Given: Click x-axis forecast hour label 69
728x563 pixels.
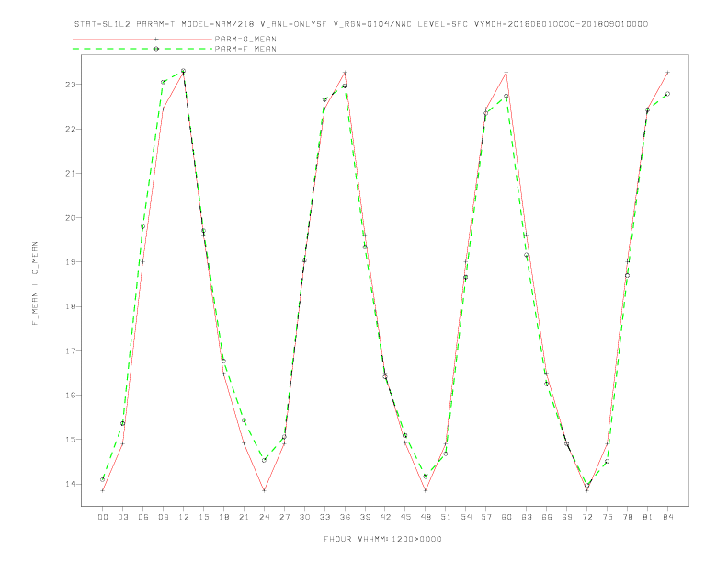Looking at the screenshot, I should (x=567, y=517).
